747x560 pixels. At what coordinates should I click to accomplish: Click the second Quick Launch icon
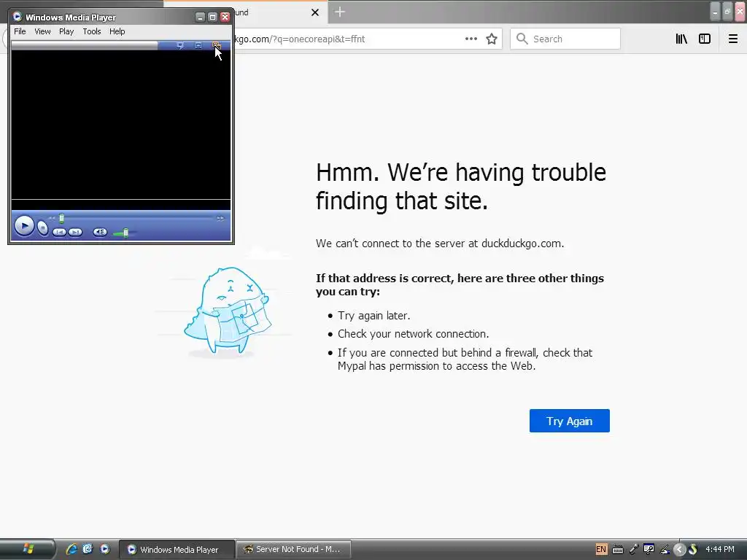[x=88, y=549]
